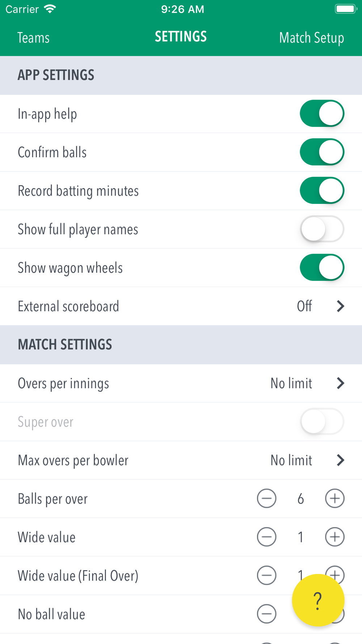
Task: Open External scoreboard options chevron
Action: coord(340,306)
